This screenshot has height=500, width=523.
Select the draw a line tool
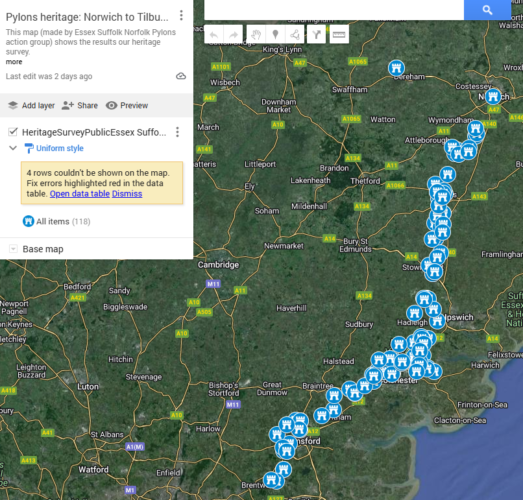[295, 34]
